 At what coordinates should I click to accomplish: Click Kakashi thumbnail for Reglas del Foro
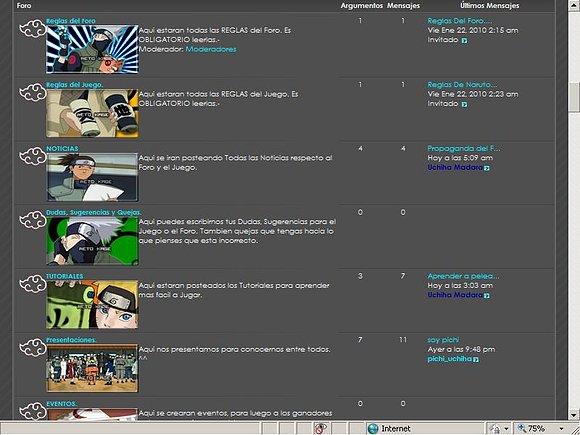[x=92, y=49]
